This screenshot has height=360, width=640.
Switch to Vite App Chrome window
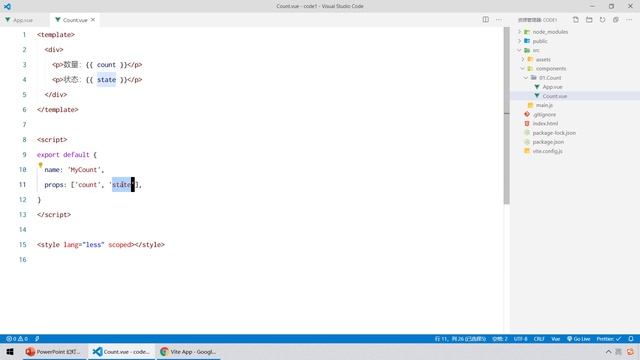[x=188, y=351]
